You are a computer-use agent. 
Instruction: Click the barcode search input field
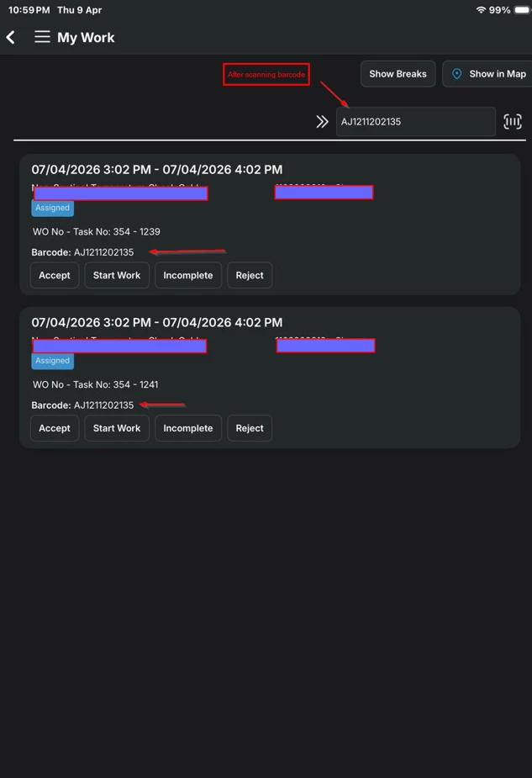[x=415, y=122]
